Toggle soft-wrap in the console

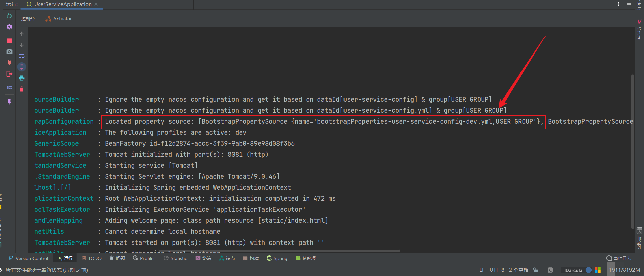coord(22,56)
